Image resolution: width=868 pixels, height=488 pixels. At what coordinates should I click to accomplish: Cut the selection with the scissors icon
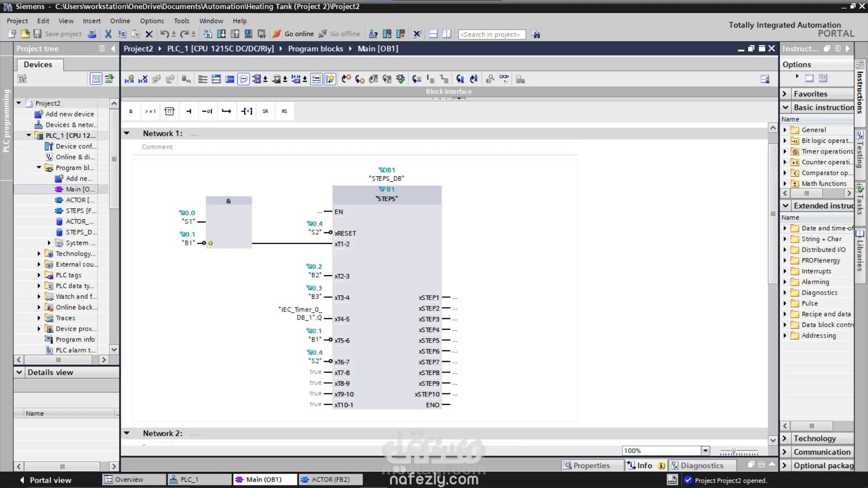point(108,34)
